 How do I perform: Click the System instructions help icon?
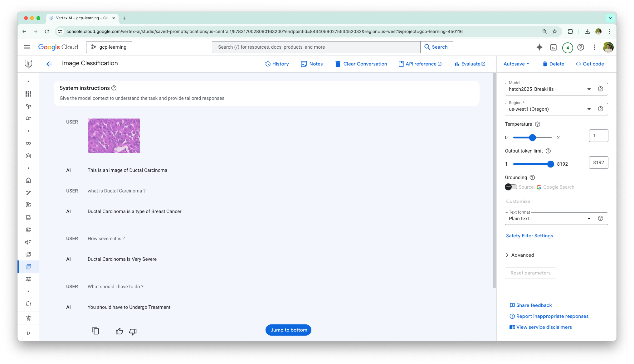(114, 88)
